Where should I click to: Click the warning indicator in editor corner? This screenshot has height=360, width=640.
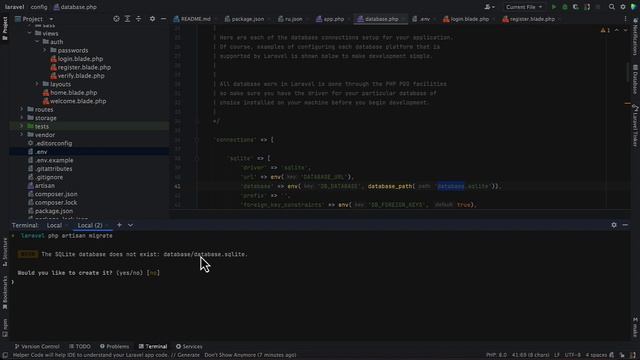pyautogui.click(x=605, y=30)
